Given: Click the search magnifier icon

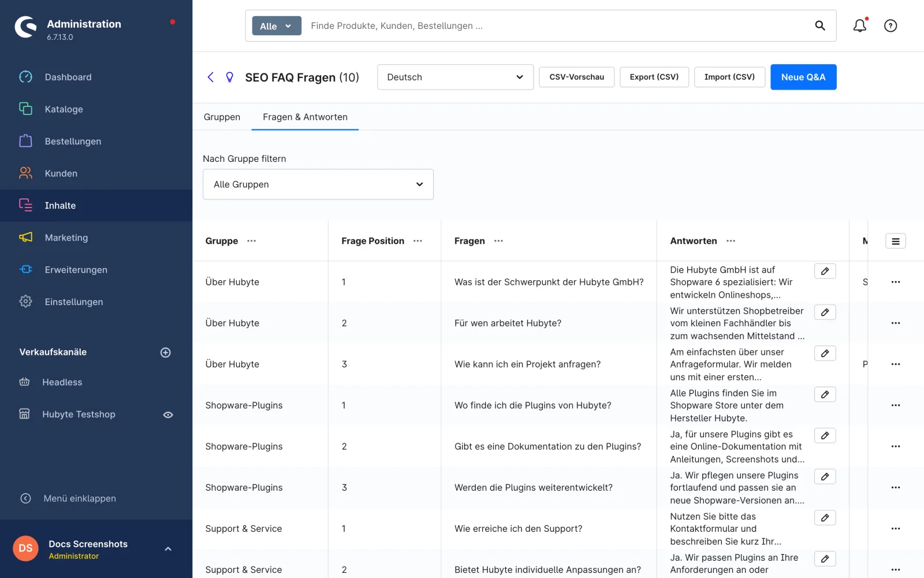Looking at the screenshot, I should coord(820,25).
